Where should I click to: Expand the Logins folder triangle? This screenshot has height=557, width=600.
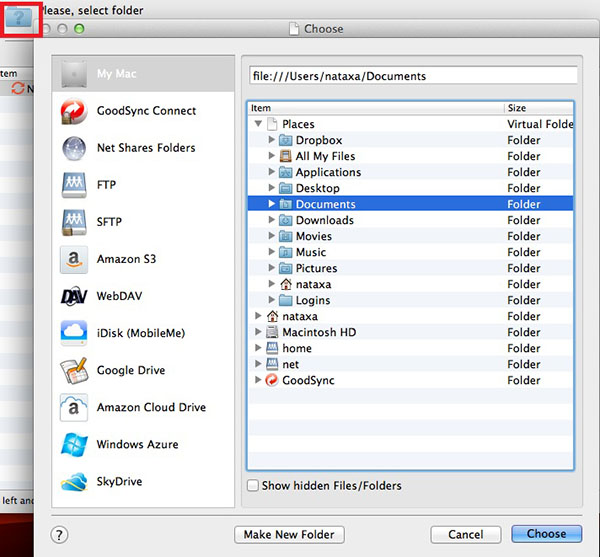[271, 300]
